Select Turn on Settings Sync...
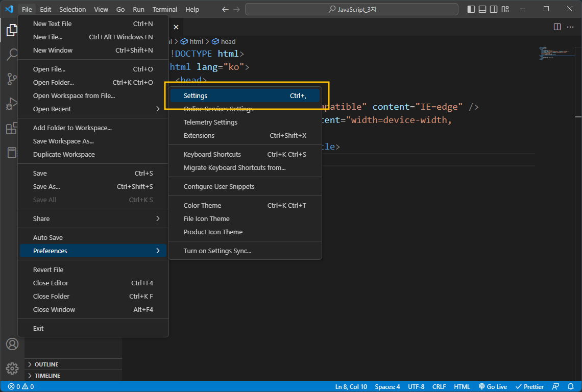 (245, 251)
